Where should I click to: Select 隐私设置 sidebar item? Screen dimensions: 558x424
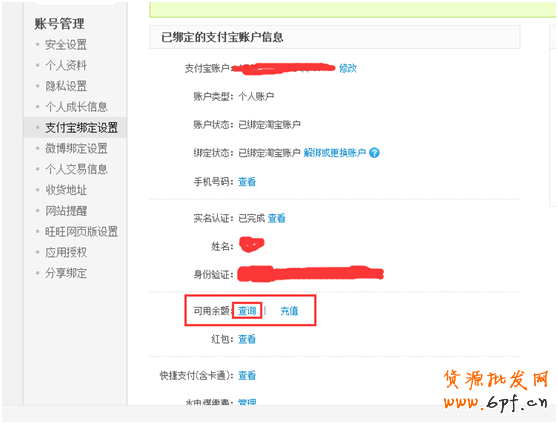(x=66, y=86)
